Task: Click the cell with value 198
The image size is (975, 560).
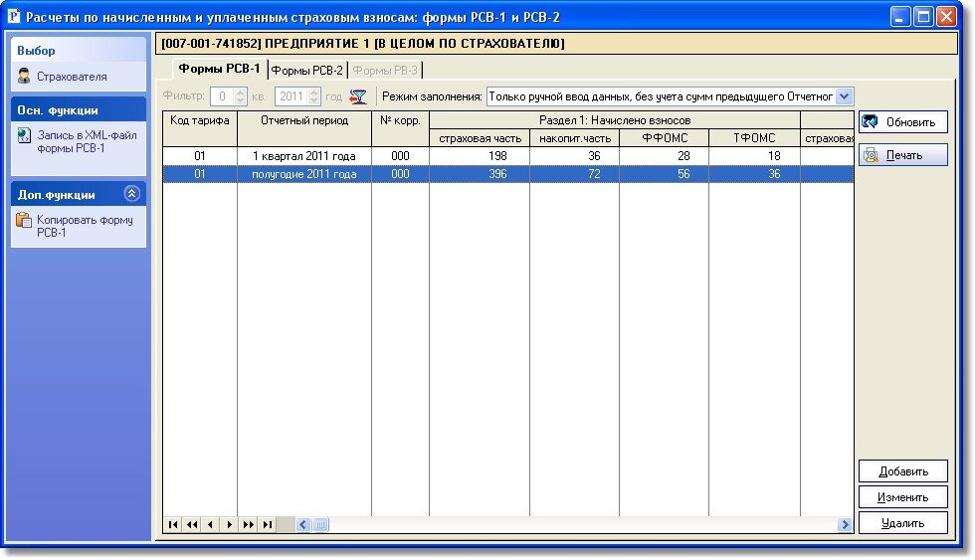Action: [x=480, y=156]
